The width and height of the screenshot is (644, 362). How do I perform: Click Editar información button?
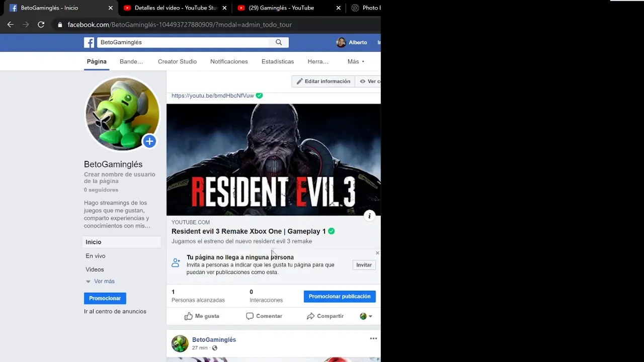[323, 81]
